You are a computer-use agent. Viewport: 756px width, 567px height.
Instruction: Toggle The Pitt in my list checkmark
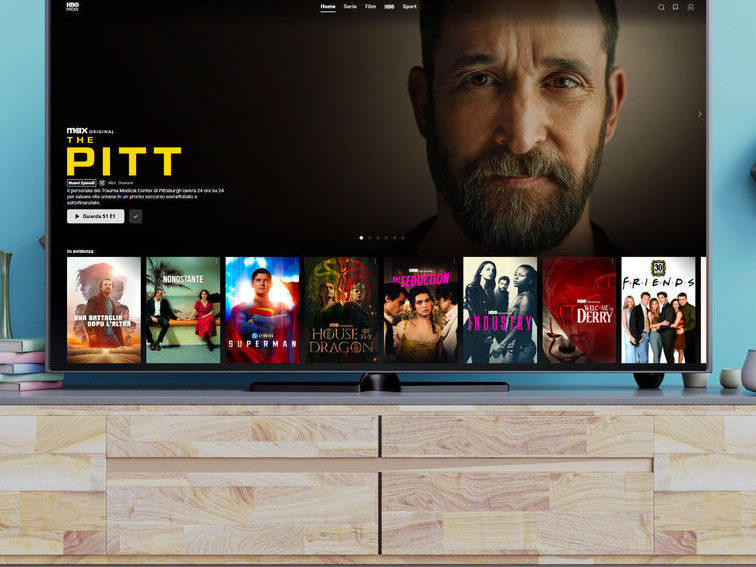tap(135, 216)
